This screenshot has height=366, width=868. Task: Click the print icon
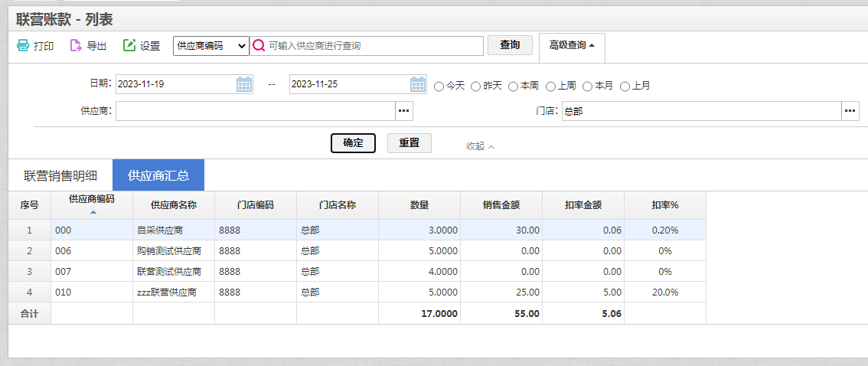(23, 45)
